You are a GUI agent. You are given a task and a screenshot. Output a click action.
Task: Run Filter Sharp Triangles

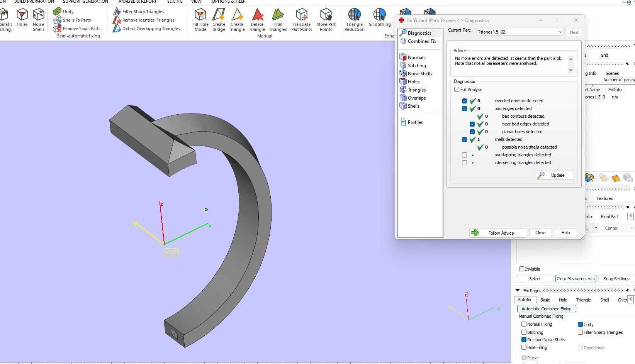[138, 12]
